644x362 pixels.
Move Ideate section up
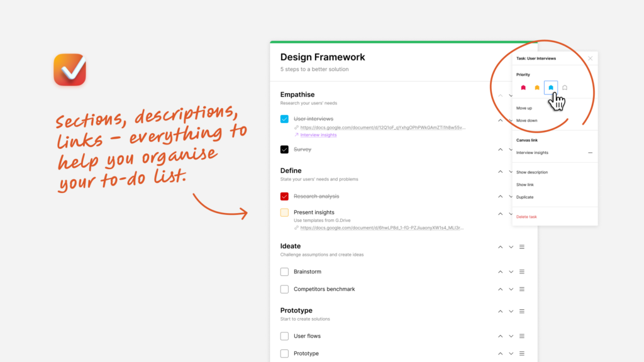[x=500, y=247]
